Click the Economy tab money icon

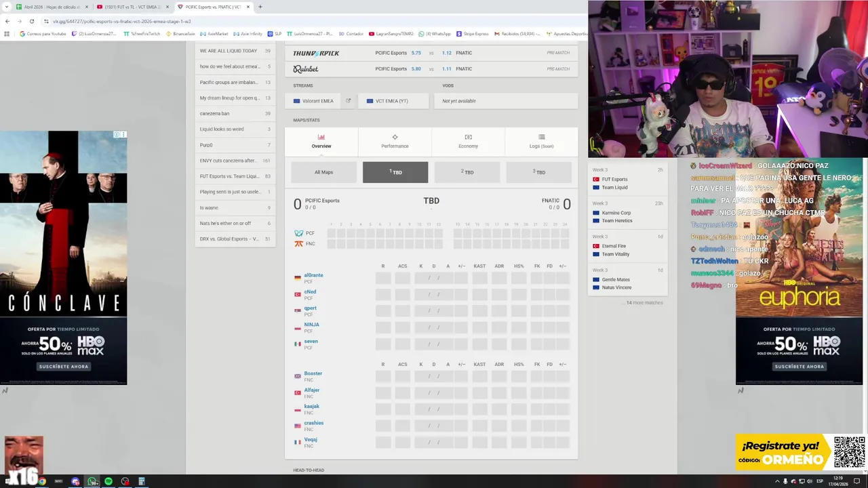click(468, 137)
